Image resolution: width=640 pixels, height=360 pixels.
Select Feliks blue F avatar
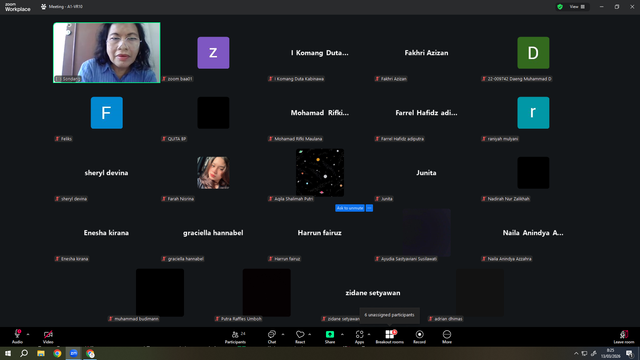[x=107, y=113]
